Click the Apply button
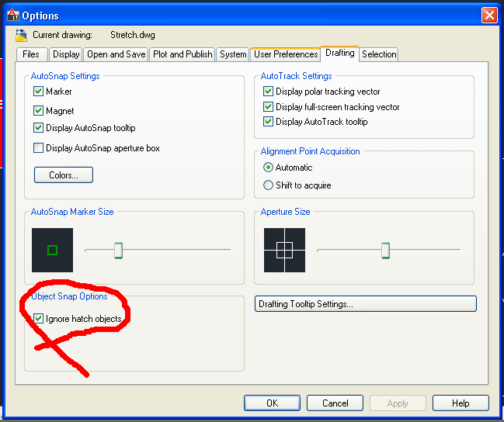Image resolution: width=504 pixels, height=422 pixels. 398,403
